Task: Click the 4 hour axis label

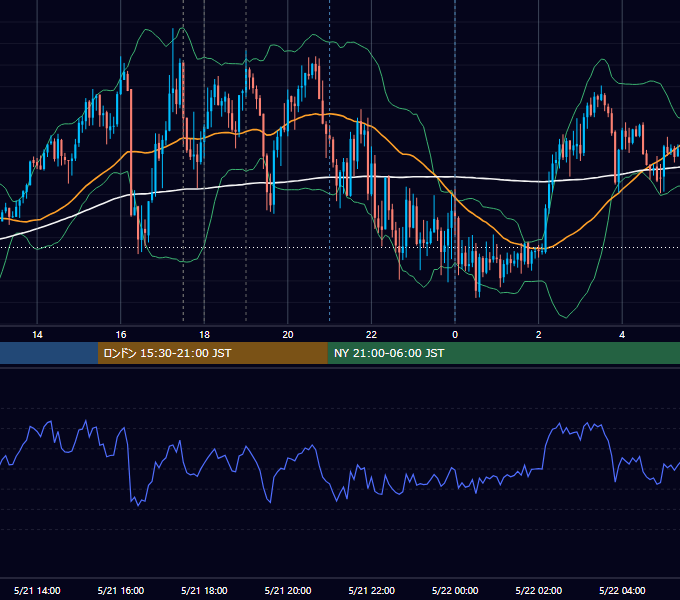Action: (622, 335)
